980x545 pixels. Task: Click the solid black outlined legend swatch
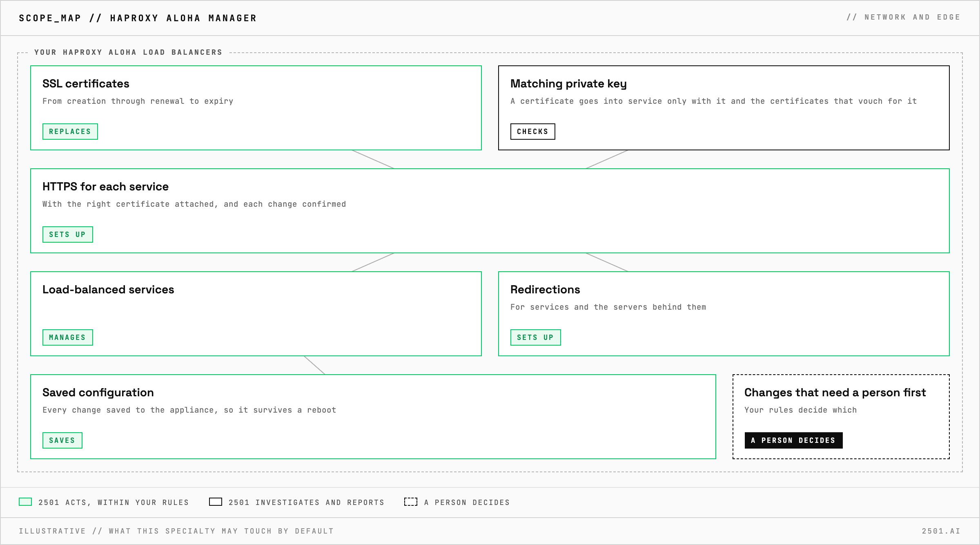click(x=216, y=502)
